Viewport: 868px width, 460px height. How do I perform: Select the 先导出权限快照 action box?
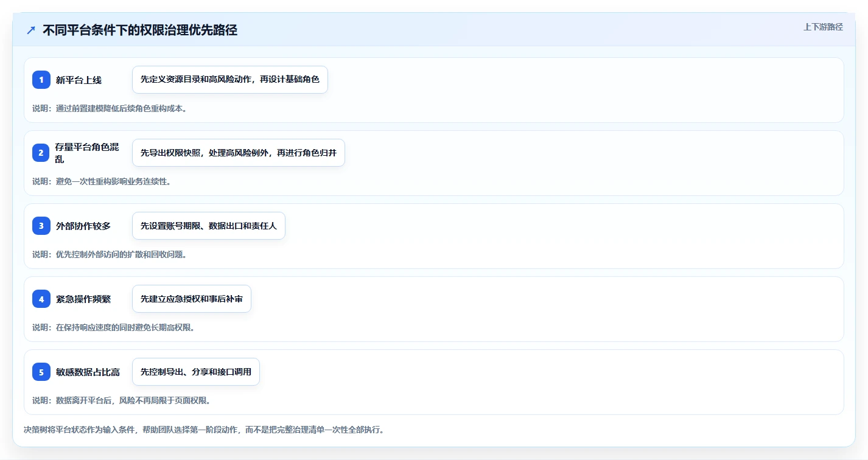(x=239, y=153)
